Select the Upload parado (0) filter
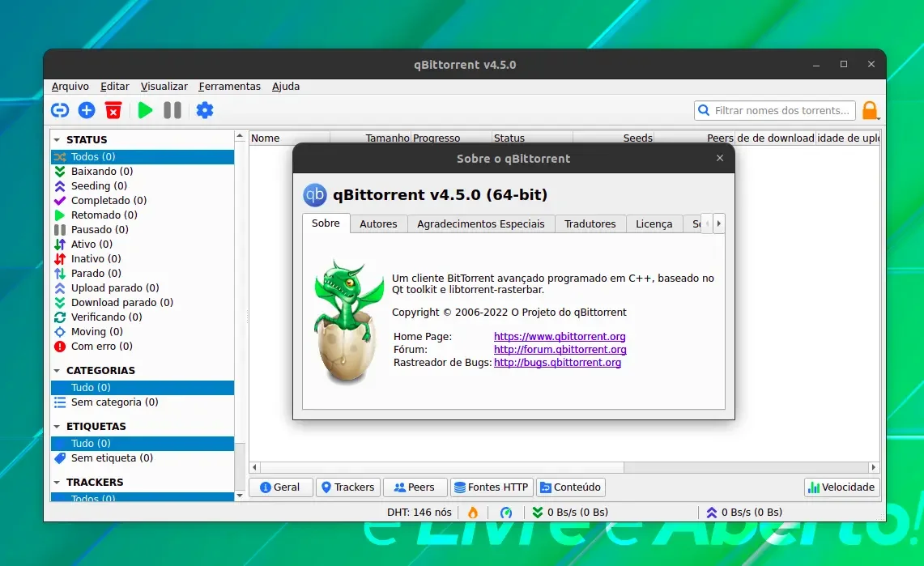924x566 pixels. [x=143, y=288]
